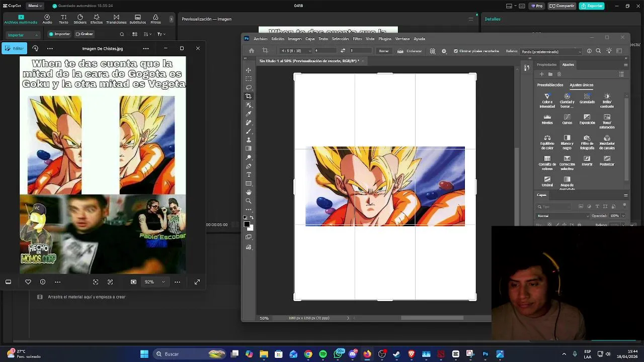Open CapCut media sort dropdown

click(x=147, y=34)
